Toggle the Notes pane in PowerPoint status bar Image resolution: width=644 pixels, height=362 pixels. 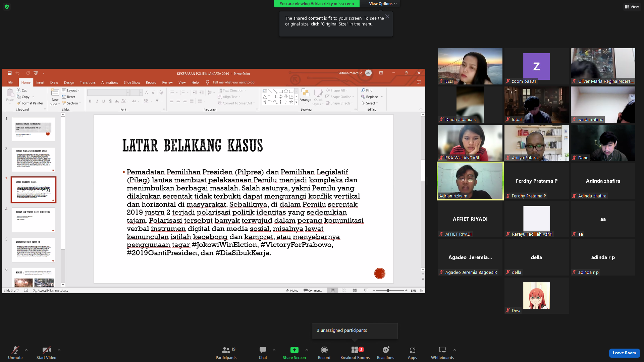292,291
